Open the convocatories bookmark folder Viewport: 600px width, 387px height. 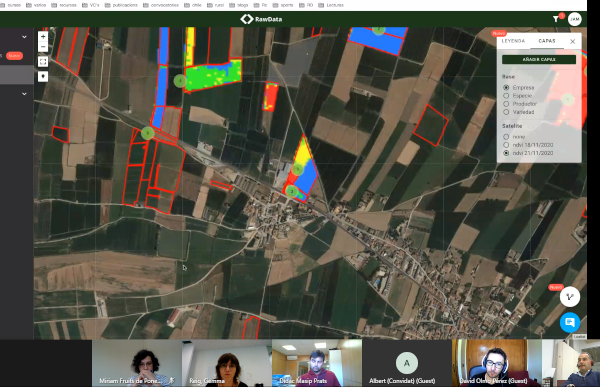pyautogui.click(x=161, y=5)
